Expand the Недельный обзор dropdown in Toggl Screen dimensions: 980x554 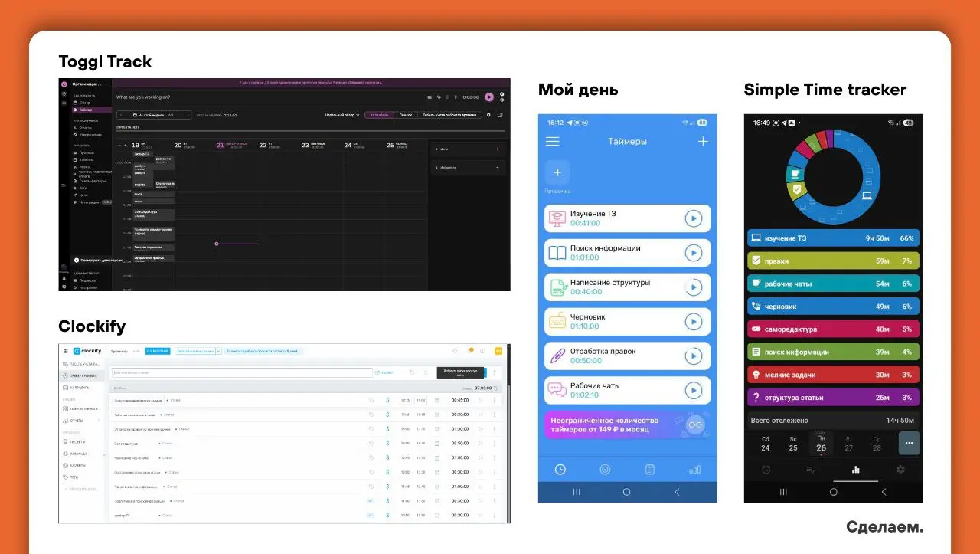point(342,115)
